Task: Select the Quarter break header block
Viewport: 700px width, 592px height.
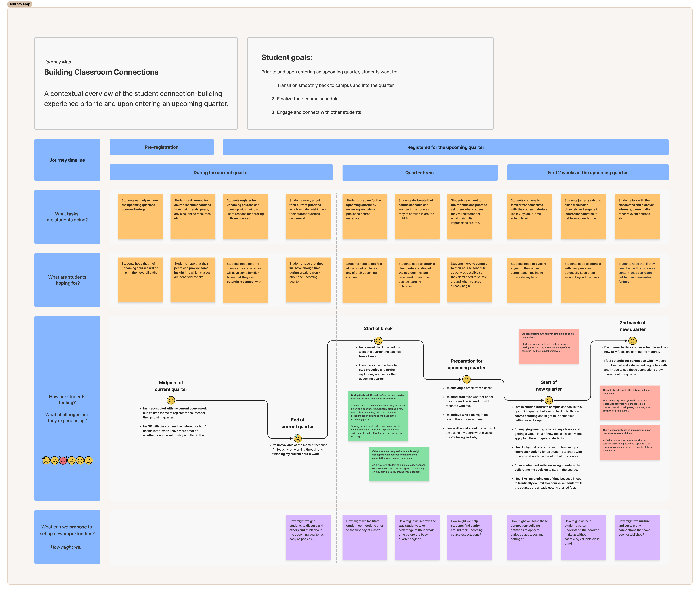Action: pyautogui.click(x=420, y=172)
